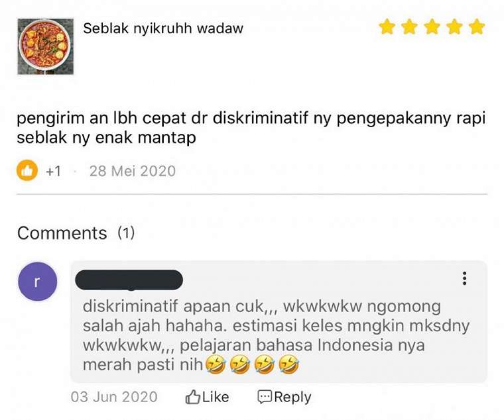The image size is (504, 420).
Task: Toggle the orange thumbs-up helpful icon
Action: coord(27,170)
